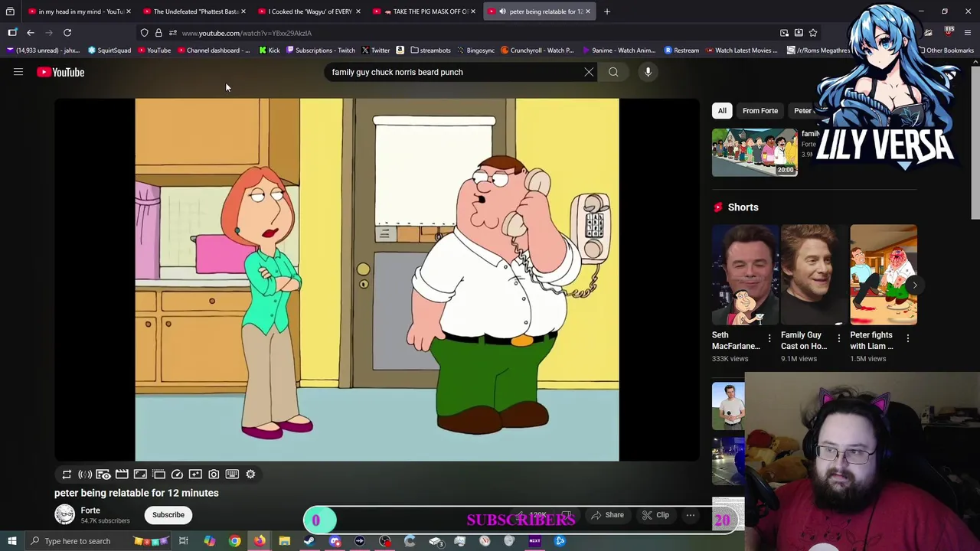Expand the streambots bookmark folder

(x=430, y=51)
